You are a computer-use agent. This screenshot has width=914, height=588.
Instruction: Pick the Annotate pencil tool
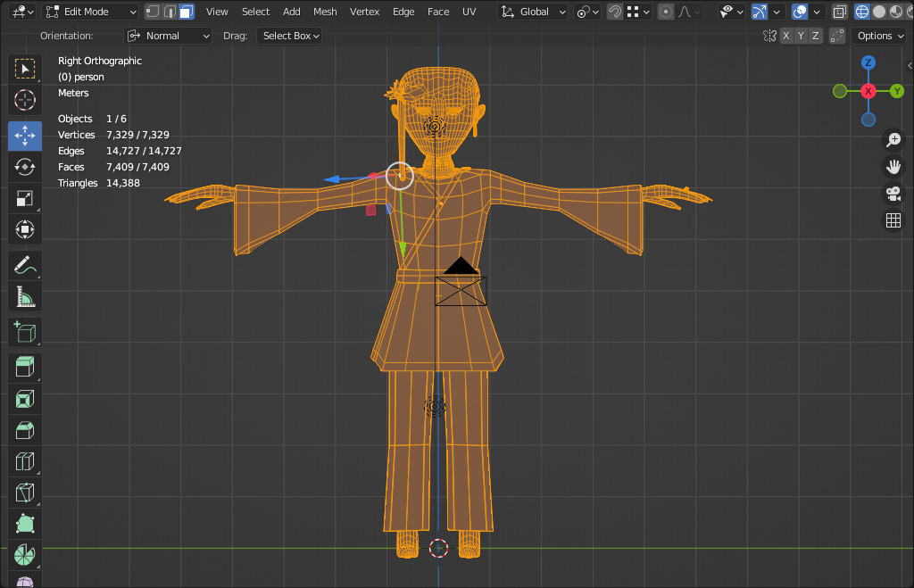pyautogui.click(x=24, y=266)
